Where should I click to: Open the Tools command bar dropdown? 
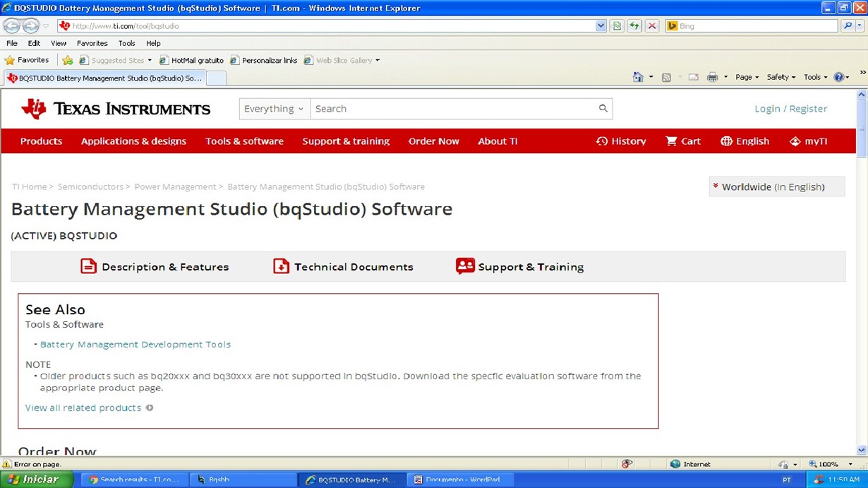click(x=815, y=77)
